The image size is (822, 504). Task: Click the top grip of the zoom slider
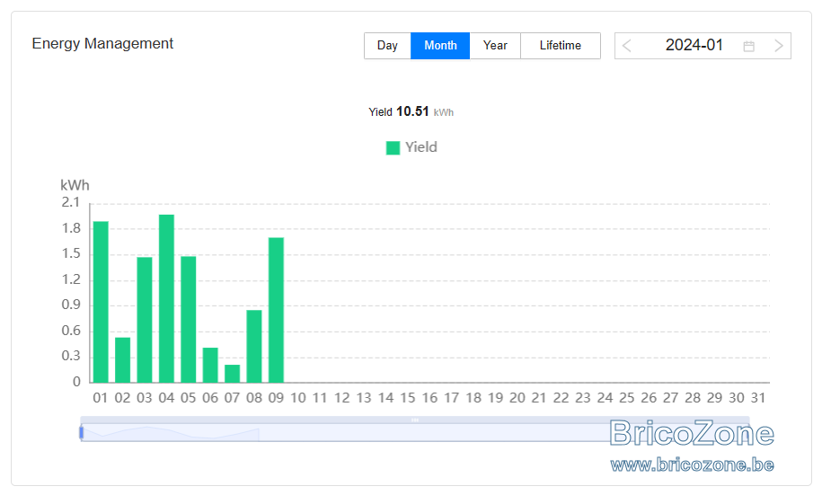click(x=415, y=420)
